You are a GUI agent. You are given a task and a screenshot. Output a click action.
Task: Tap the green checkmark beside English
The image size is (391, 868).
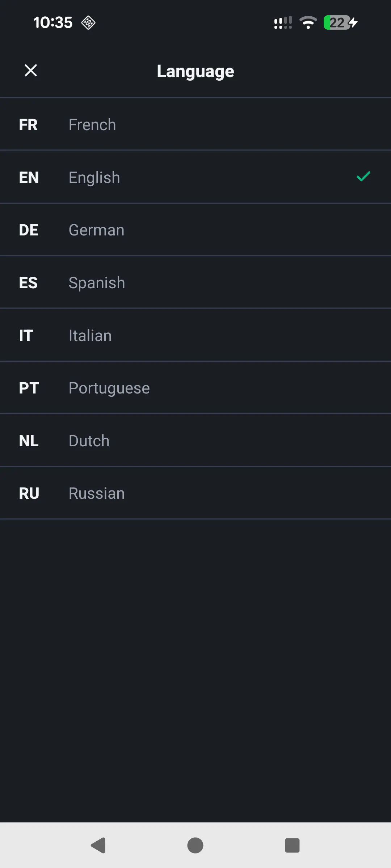363,176
